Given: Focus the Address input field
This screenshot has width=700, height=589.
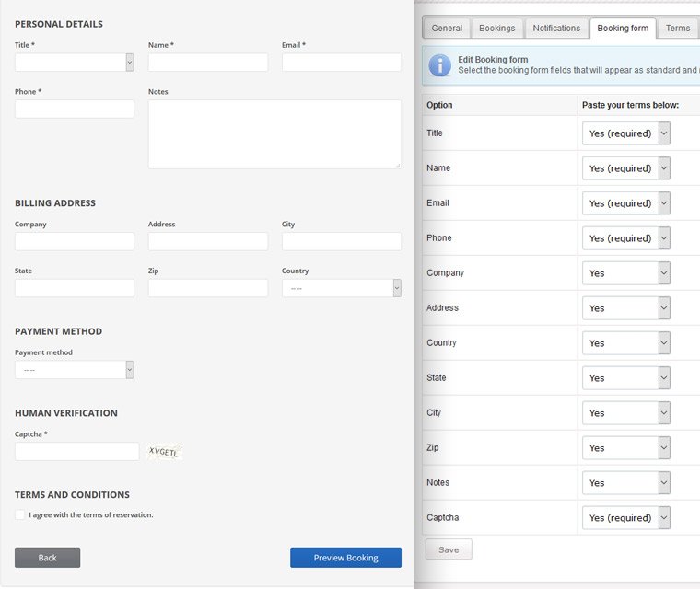Looking at the screenshot, I should pos(208,241).
